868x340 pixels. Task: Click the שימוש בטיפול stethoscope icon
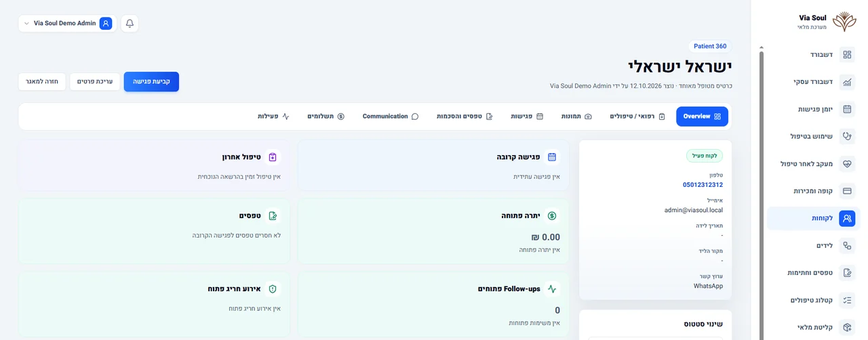[847, 136]
